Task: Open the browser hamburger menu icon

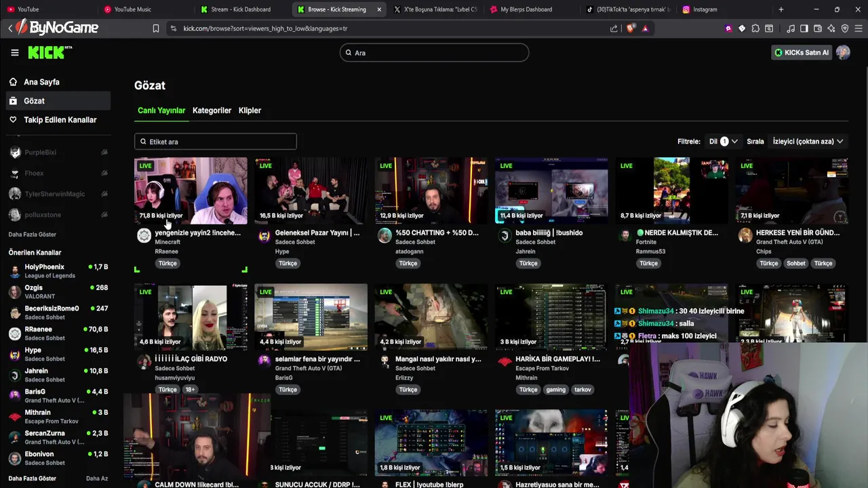Action: tap(859, 28)
